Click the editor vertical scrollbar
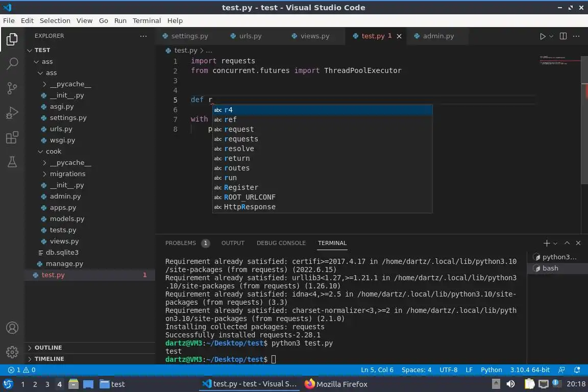Screen dimensions: 588x392 [584, 120]
